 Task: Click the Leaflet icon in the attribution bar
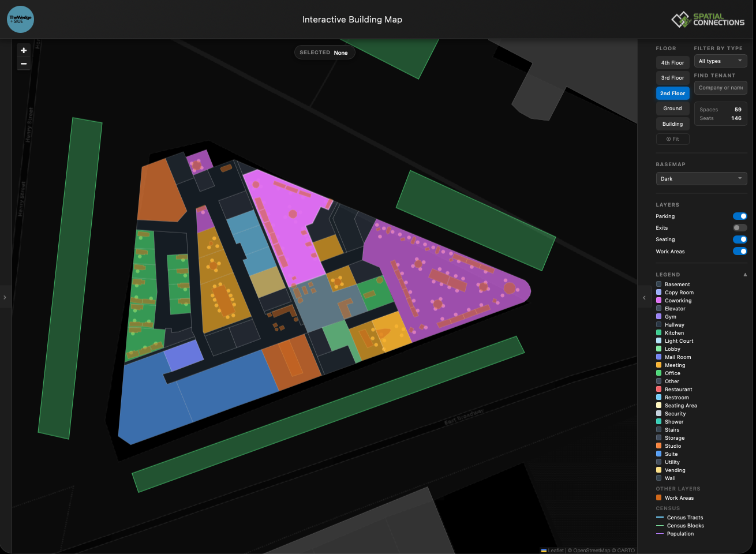pos(543,551)
